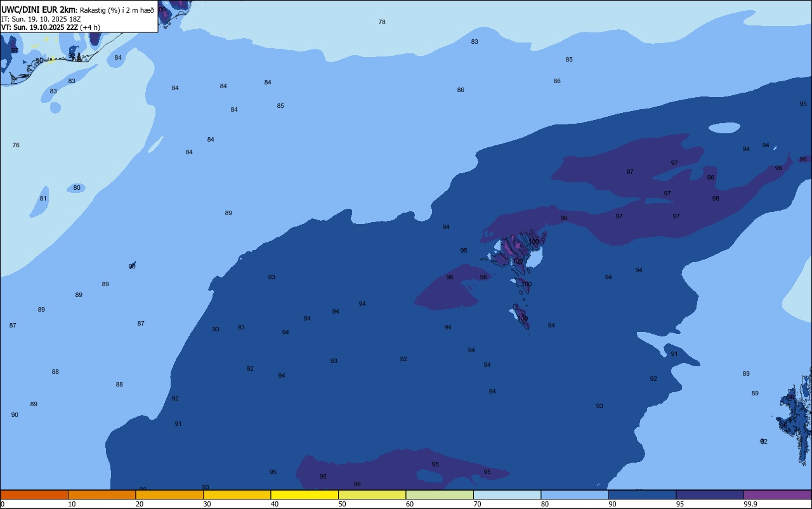812x509 pixels.
Task: Select the 95–99.9 navy legend swatch
Action: pos(710,494)
